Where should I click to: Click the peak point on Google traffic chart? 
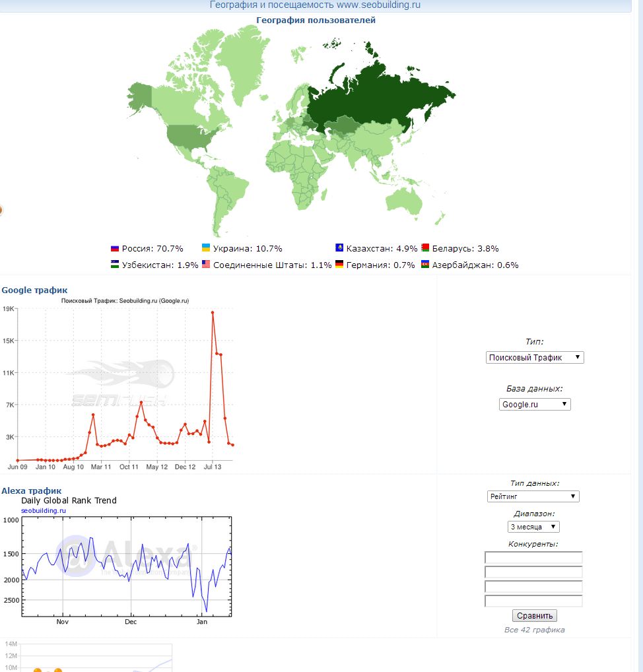coord(213,313)
